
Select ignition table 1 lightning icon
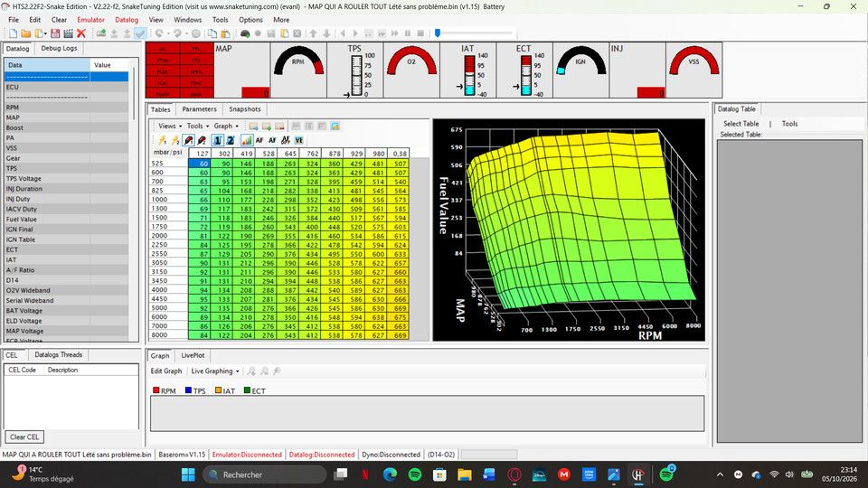click(x=162, y=140)
